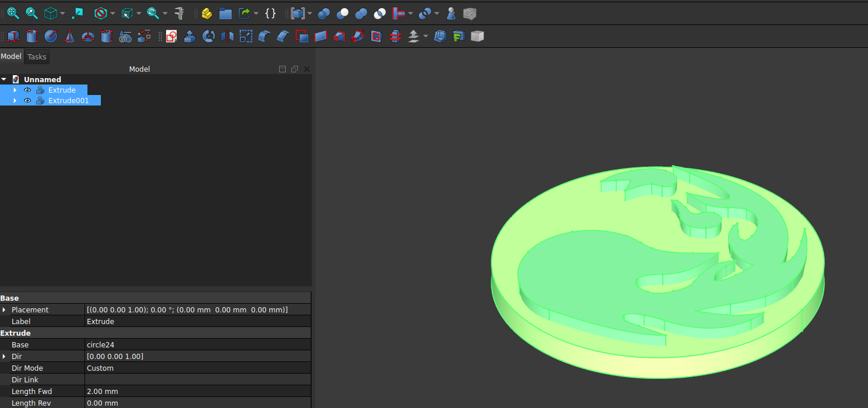Select the Mirror tool in toolbar

pyautogui.click(x=227, y=37)
